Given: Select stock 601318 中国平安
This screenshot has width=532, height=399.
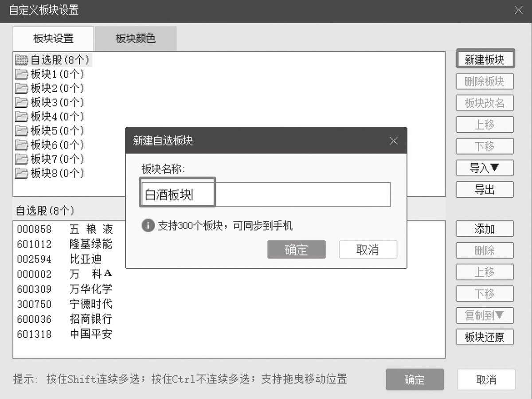Looking at the screenshot, I should tap(65, 334).
